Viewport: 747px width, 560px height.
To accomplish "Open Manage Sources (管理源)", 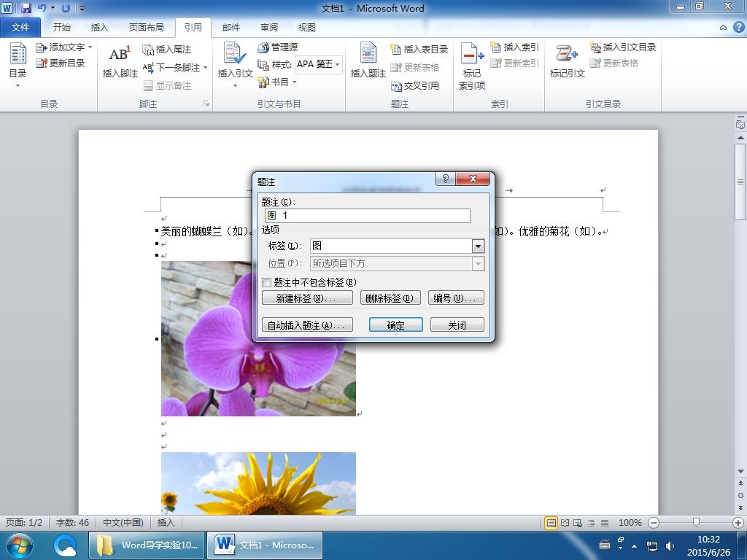I will coord(278,47).
